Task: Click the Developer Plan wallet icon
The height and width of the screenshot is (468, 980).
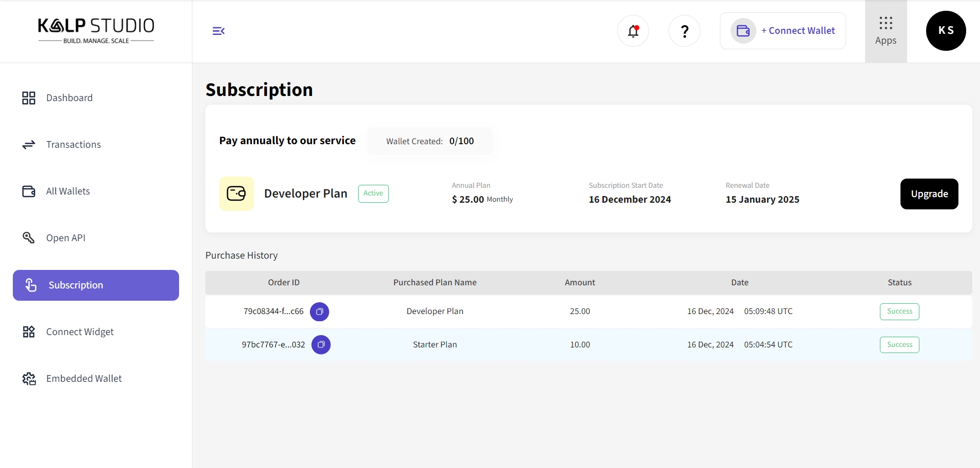Action: [237, 194]
